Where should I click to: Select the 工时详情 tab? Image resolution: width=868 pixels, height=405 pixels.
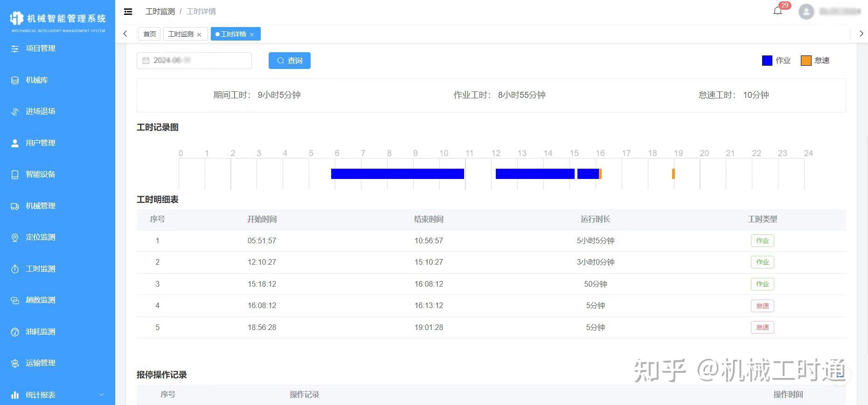click(x=233, y=34)
